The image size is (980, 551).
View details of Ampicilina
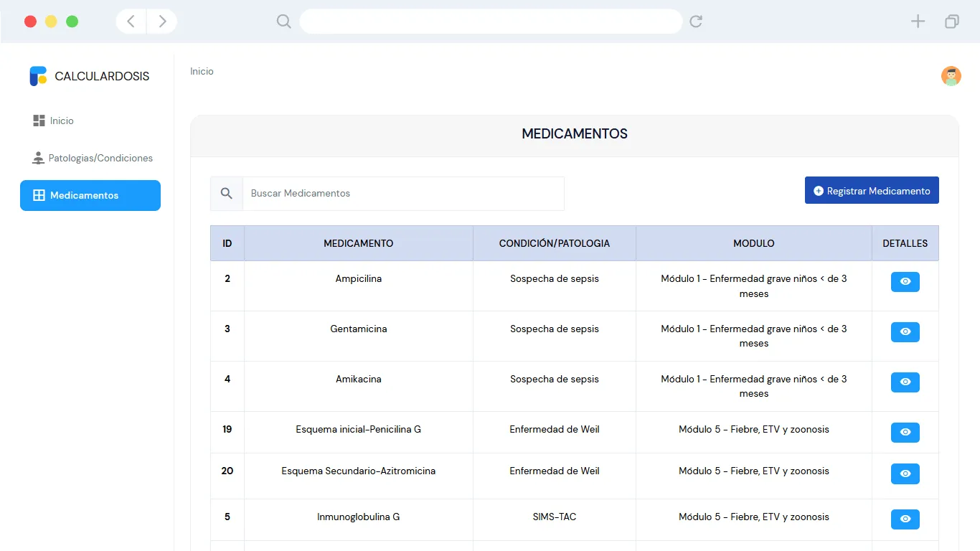pos(905,282)
